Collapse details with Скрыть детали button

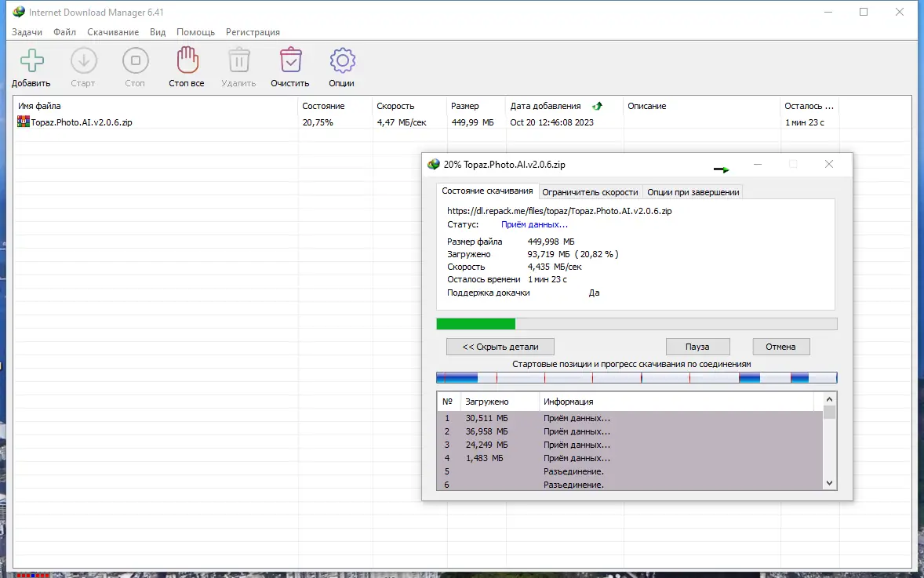click(500, 347)
